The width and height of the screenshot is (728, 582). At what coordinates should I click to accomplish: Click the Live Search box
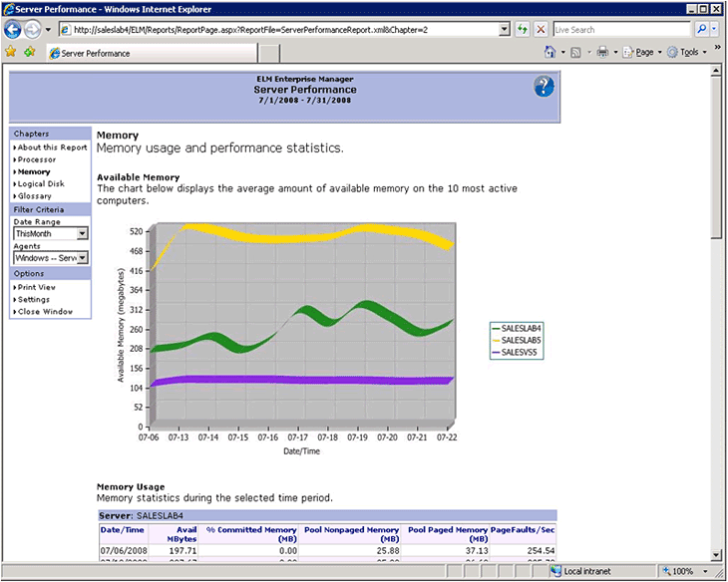click(x=622, y=30)
